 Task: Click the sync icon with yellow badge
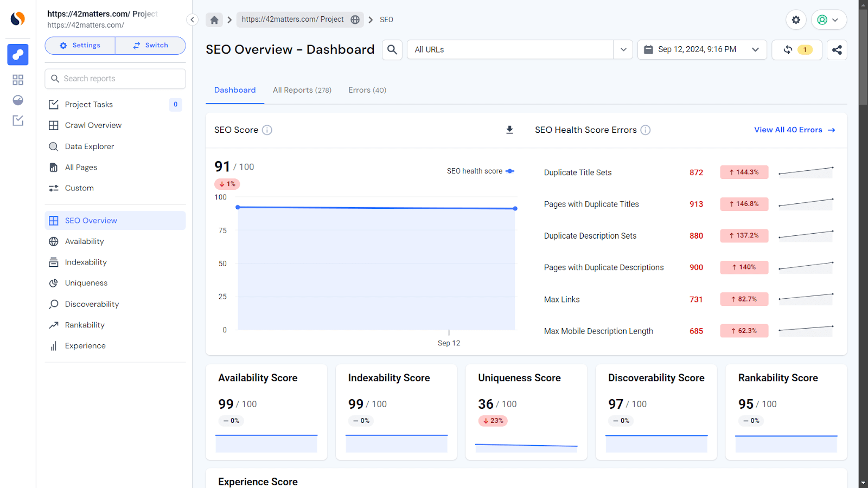click(789, 49)
